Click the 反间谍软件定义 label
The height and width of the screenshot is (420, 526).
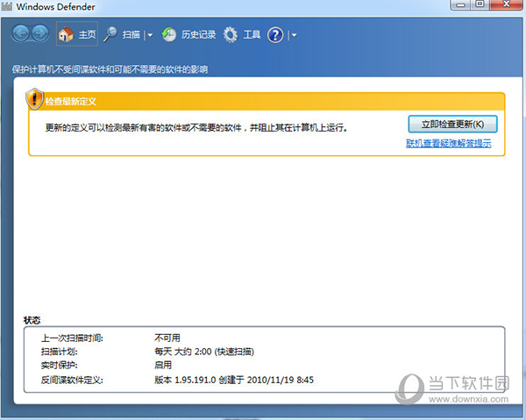coord(72,380)
